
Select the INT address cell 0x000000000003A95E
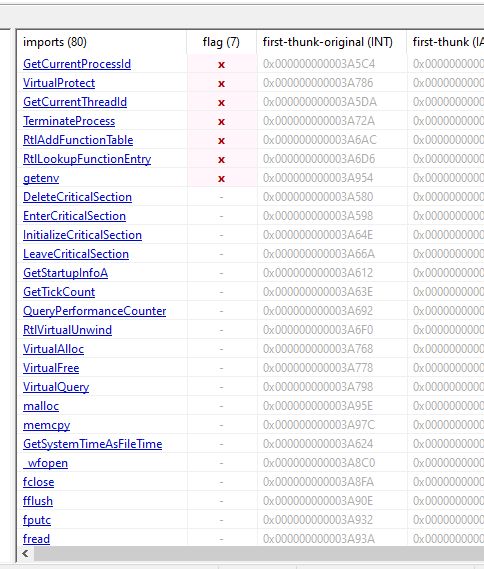pos(317,406)
